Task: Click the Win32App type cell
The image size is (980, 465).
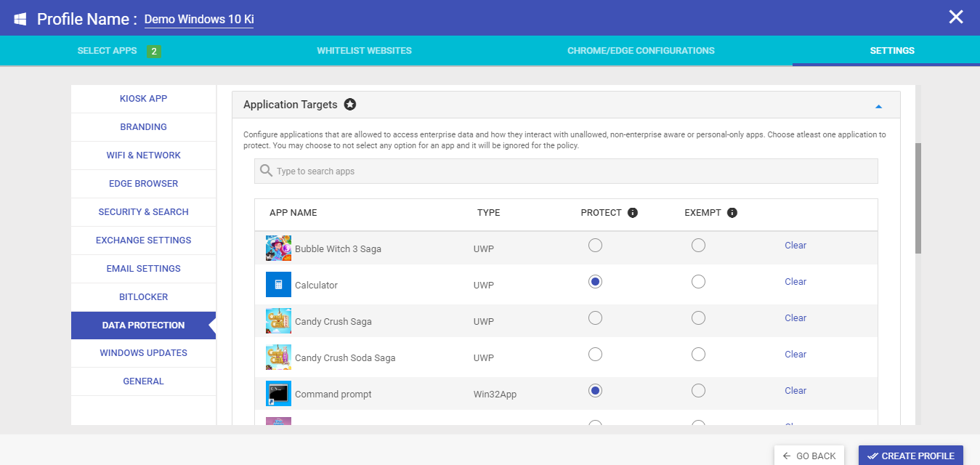Action: (x=495, y=395)
